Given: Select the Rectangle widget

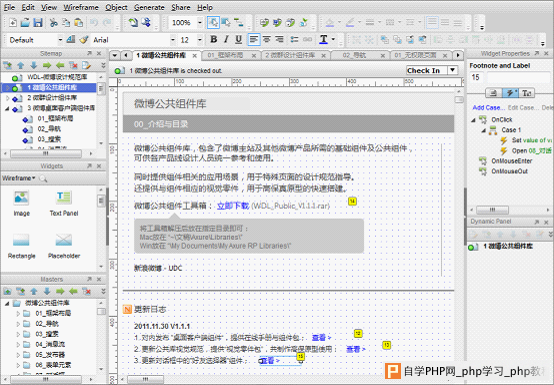Looking at the screenshot, I should [22, 246].
